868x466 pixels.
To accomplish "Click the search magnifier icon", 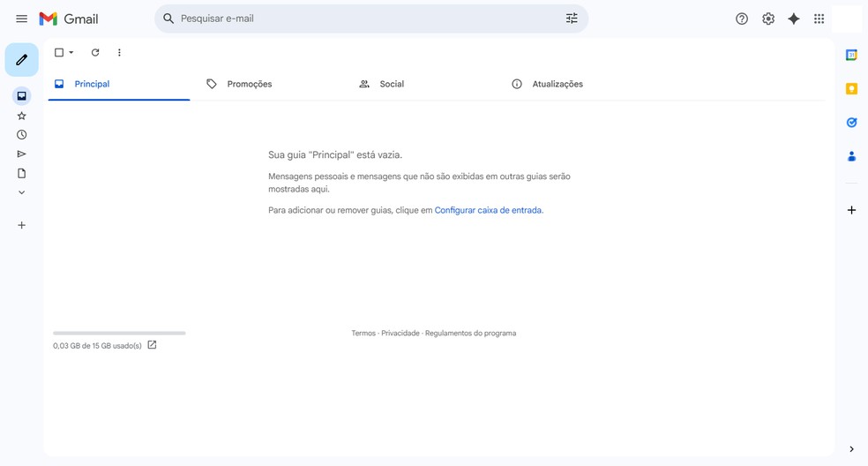I will coord(168,19).
